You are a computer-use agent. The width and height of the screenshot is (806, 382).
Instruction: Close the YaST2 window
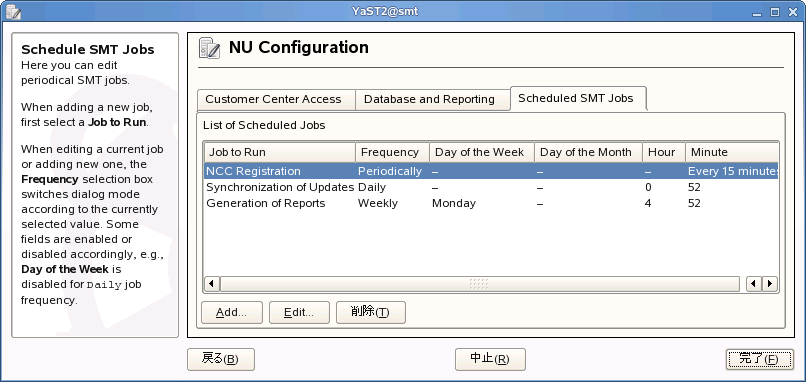pyautogui.click(x=793, y=12)
